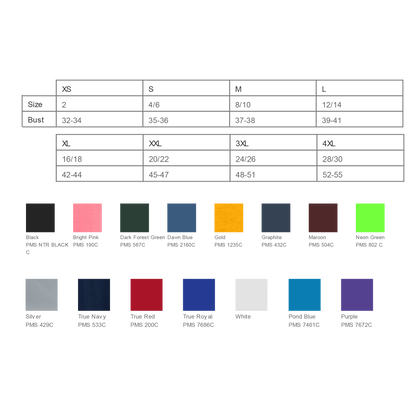The image size is (416, 416).
Task: Choose the Gold color swatch
Action: (229, 218)
